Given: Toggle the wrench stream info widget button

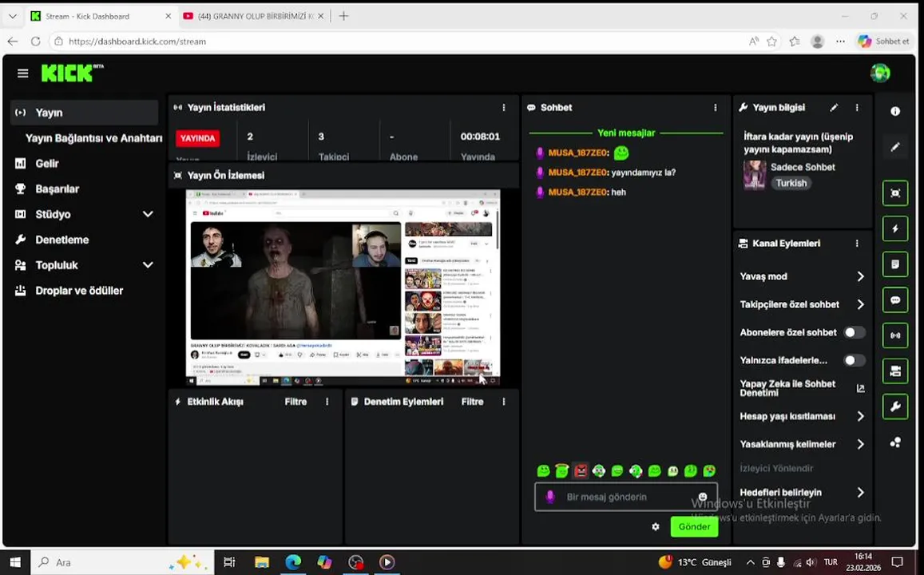Looking at the screenshot, I should (895, 406).
